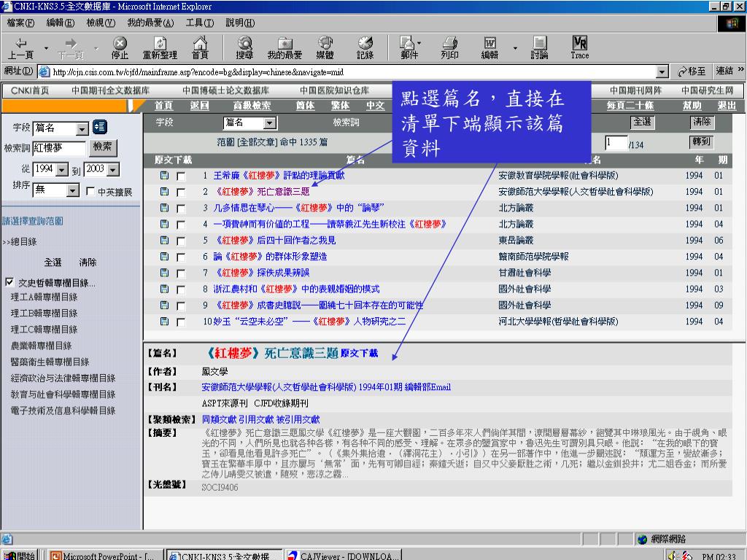The height and width of the screenshot is (560, 747).
Task: Check the box for result 8 浙江農村
Action: coord(181,289)
